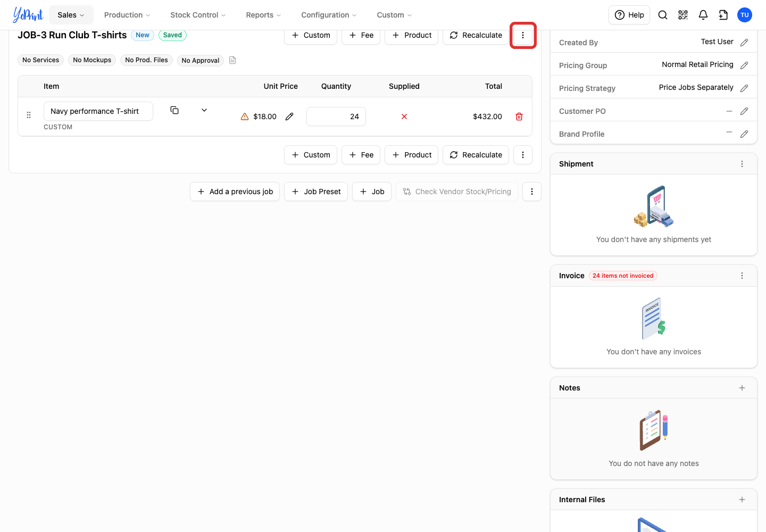Expand the Navy performance T-shirt item chevron

tap(204, 110)
